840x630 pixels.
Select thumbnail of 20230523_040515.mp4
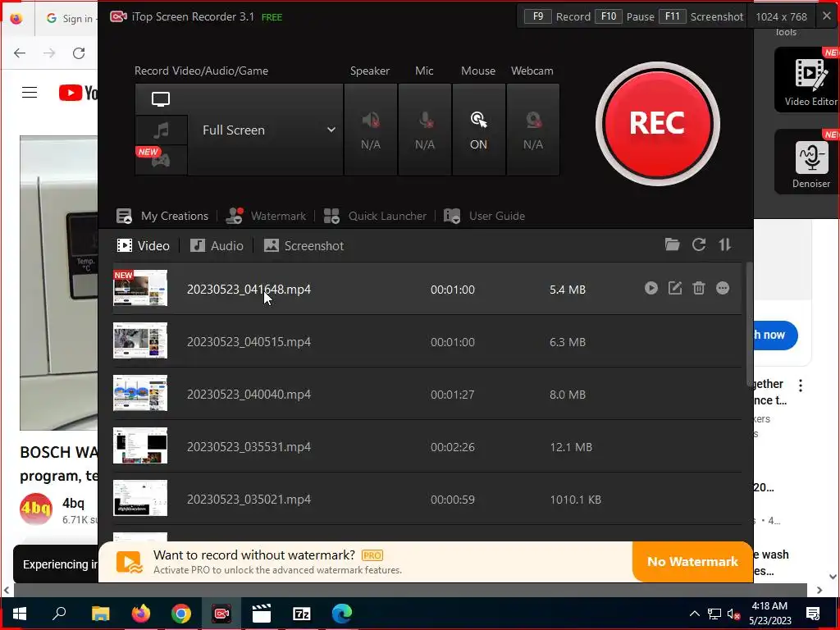(x=140, y=340)
